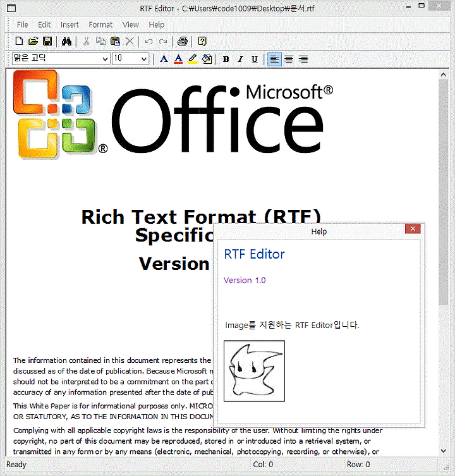The width and height of the screenshot is (455, 476).
Task: Click the mascot drawing in Help dialog
Action: (255, 370)
